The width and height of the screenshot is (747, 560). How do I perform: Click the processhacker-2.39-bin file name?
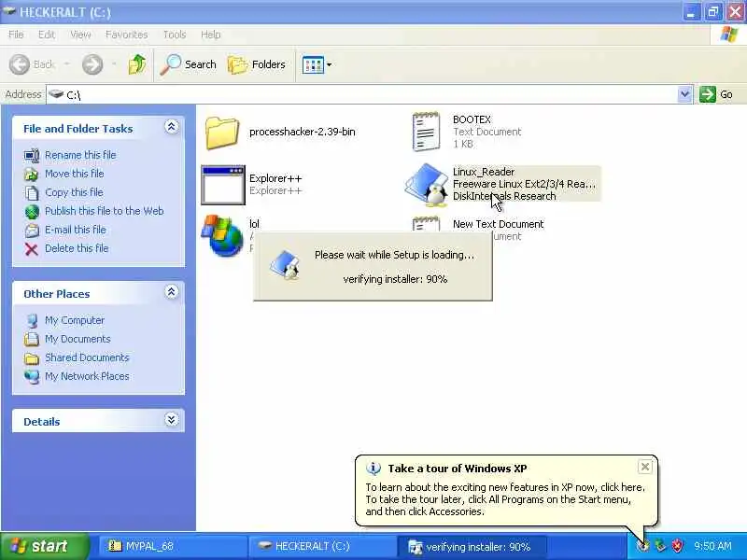click(302, 132)
